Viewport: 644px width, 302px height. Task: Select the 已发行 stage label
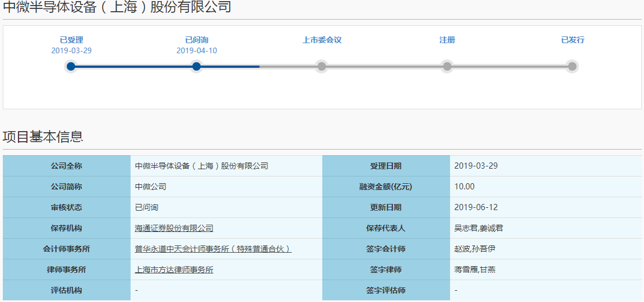tap(572, 40)
